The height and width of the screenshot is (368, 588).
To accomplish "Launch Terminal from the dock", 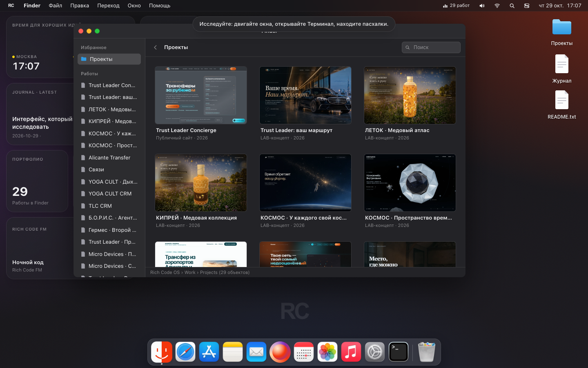I will 399,352.
